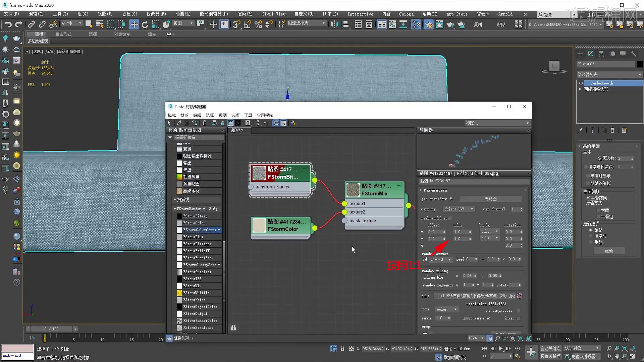The image size is (644, 362).
Task: Click the 无贴图 button in Parameters
Action: (x=490, y=199)
